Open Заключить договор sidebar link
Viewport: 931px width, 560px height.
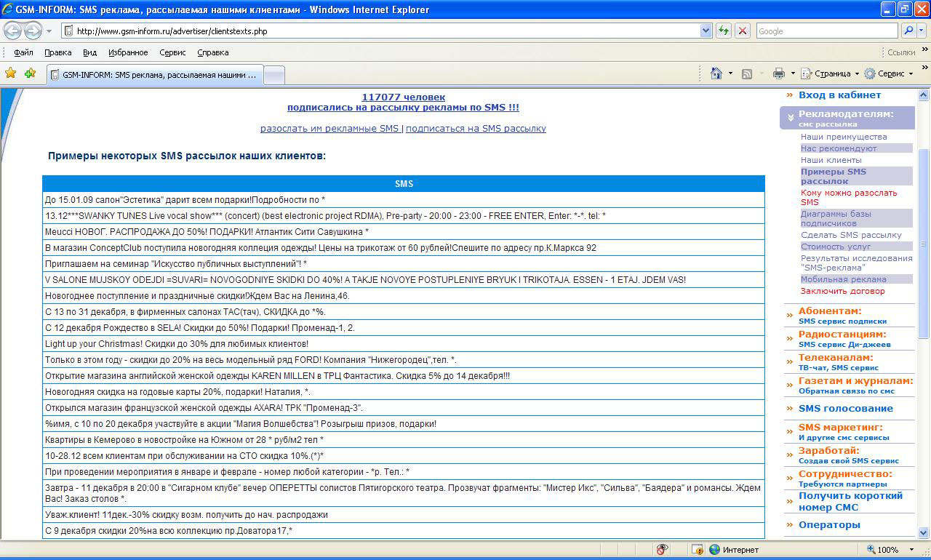click(x=842, y=291)
